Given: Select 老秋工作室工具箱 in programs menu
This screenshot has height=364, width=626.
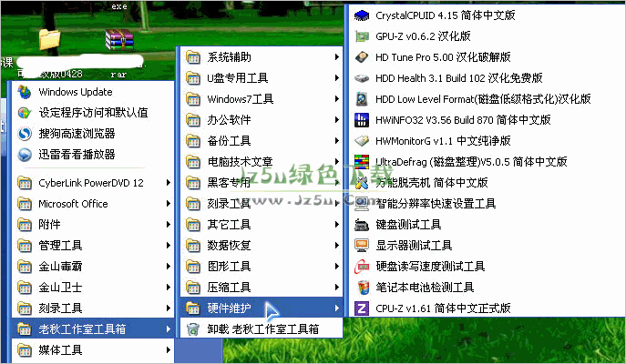Looking at the screenshot, I should point(93,329).
